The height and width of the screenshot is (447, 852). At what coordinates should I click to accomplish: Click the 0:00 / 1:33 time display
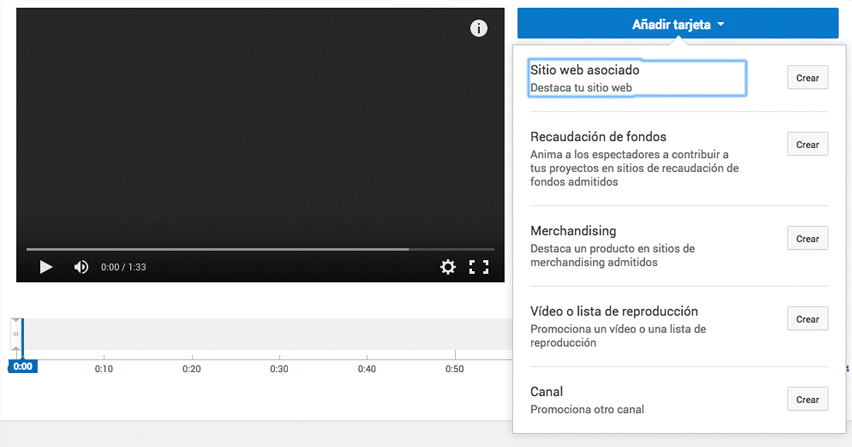[x=123, y=267]
